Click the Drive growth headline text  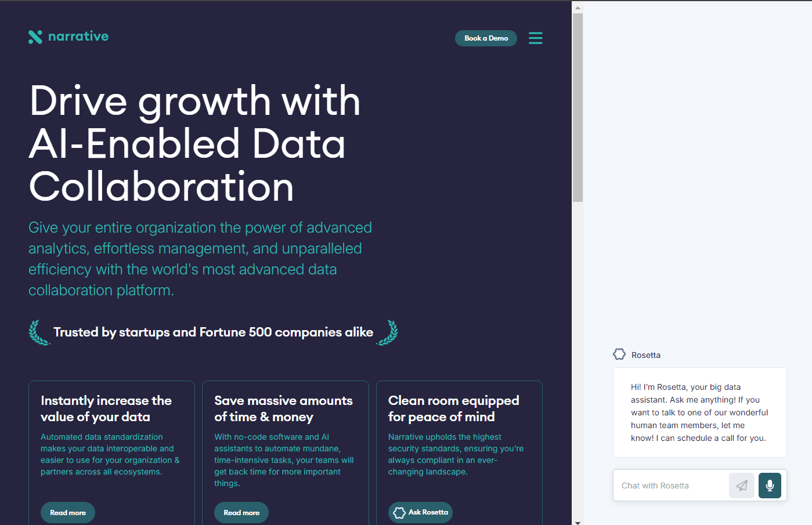[x=195, y=143]
